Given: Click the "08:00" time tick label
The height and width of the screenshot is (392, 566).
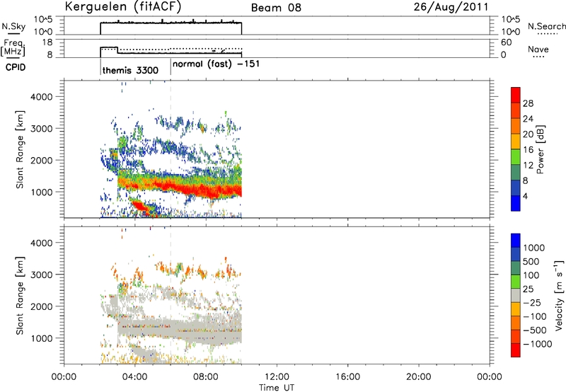Looking at the screenshot, I should tap(206, 377).
